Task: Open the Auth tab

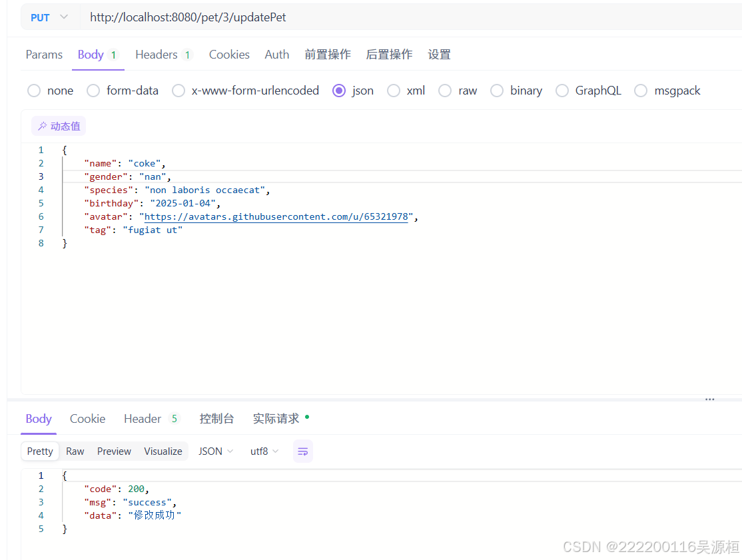Action: coord(277,55)
